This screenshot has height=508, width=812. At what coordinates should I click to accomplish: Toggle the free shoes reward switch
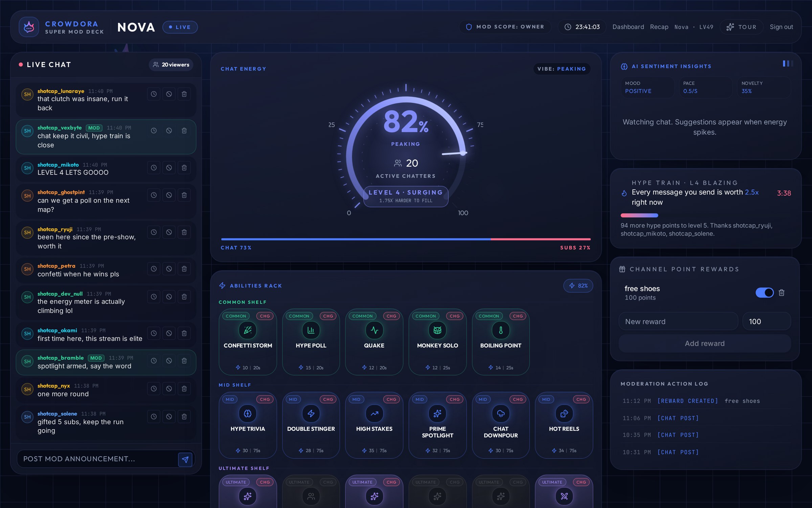[x=765, y=293]
